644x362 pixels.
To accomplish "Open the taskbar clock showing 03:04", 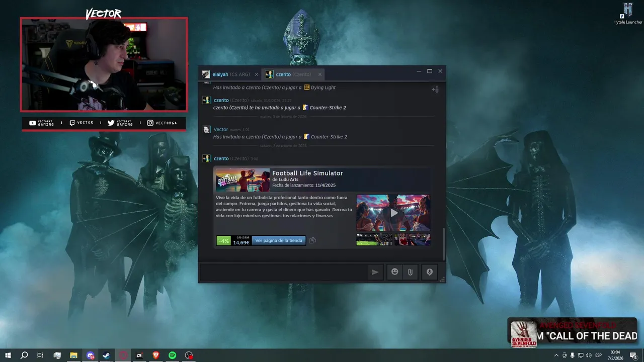I will tap(615, 355).
